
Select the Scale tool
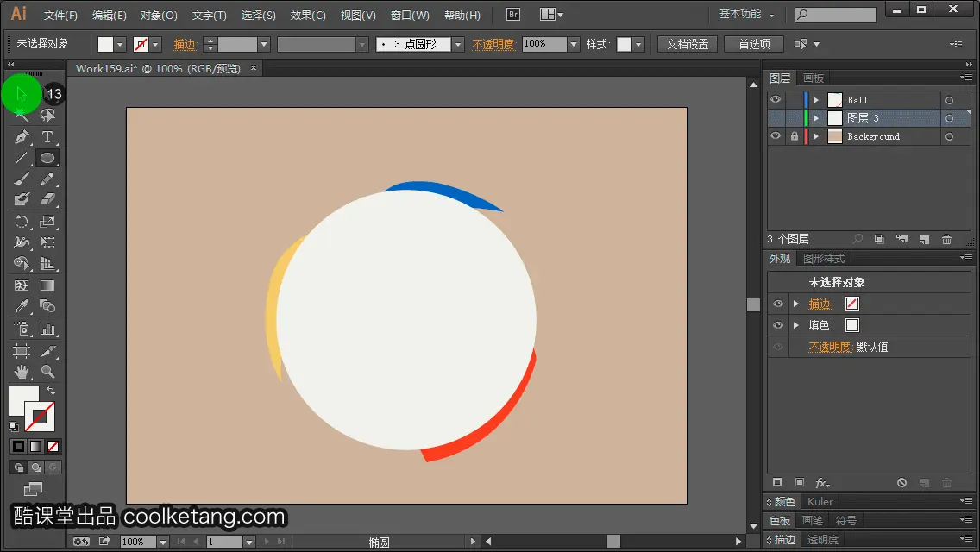click(47, 222)
